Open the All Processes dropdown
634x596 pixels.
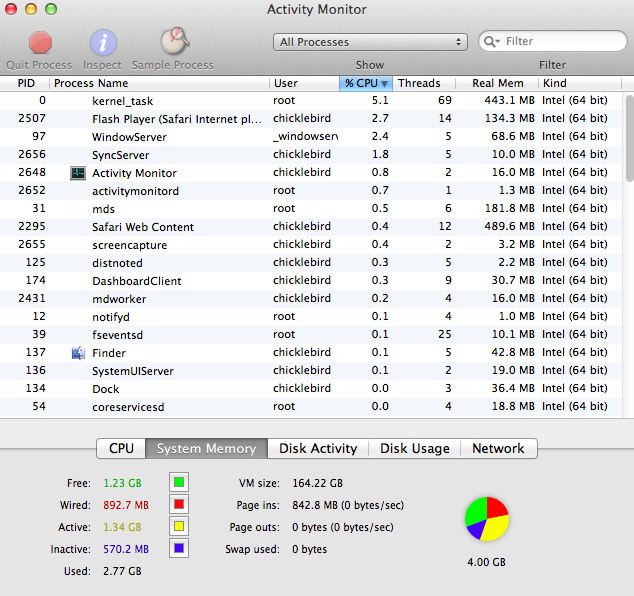click(370, 42)
